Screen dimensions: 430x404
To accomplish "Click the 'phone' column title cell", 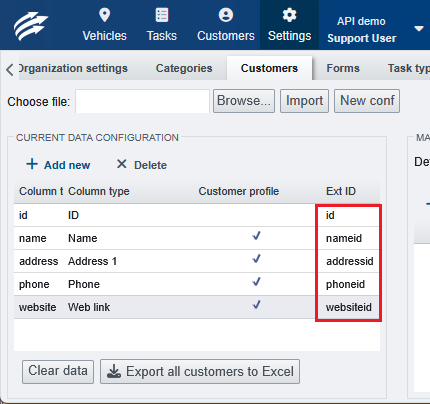I will click(34, 284).
